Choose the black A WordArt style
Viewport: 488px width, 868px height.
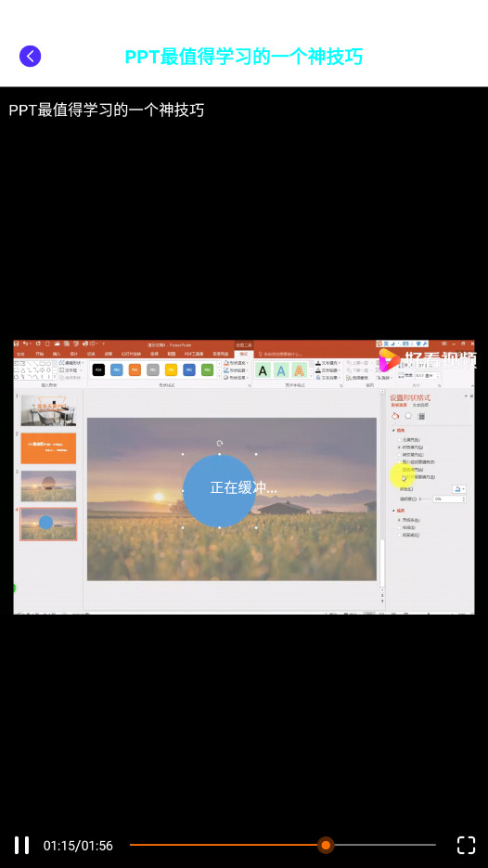coord(263,370)
